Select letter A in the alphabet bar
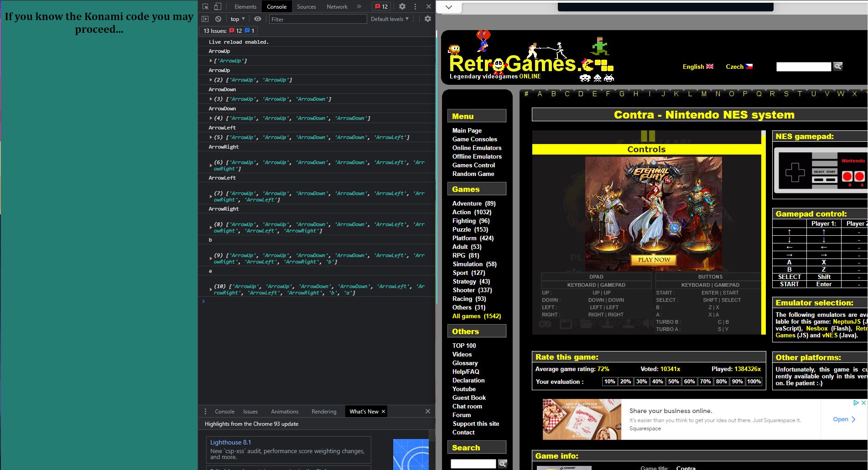Screen dimensions: 868x470 point(540,94)
